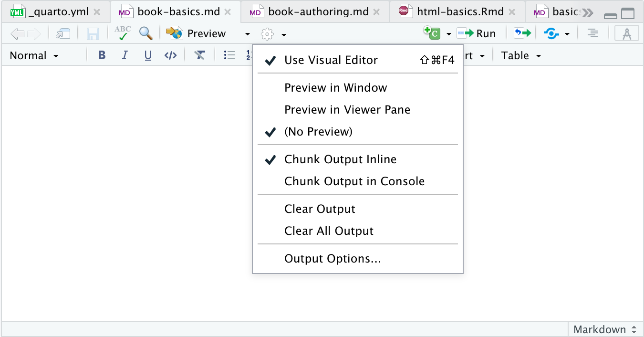
Task: Apply inline code formatting
Action: [x=170, y=55]
